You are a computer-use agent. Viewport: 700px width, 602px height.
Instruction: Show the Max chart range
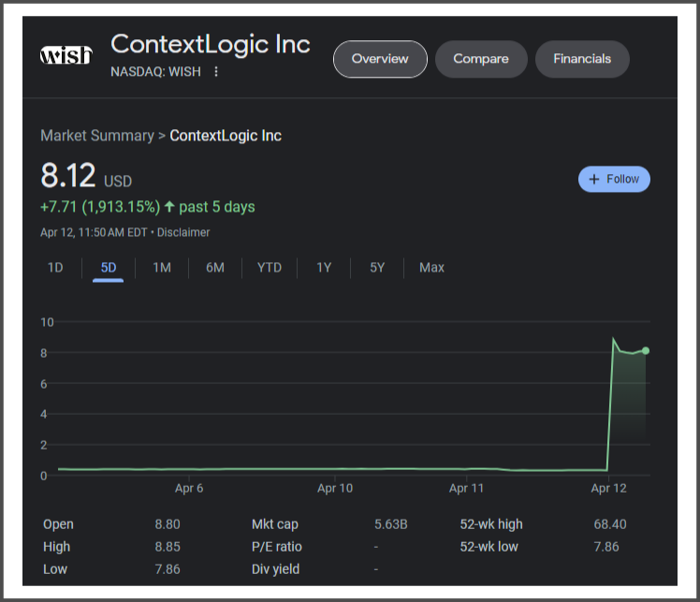(431, 268)
